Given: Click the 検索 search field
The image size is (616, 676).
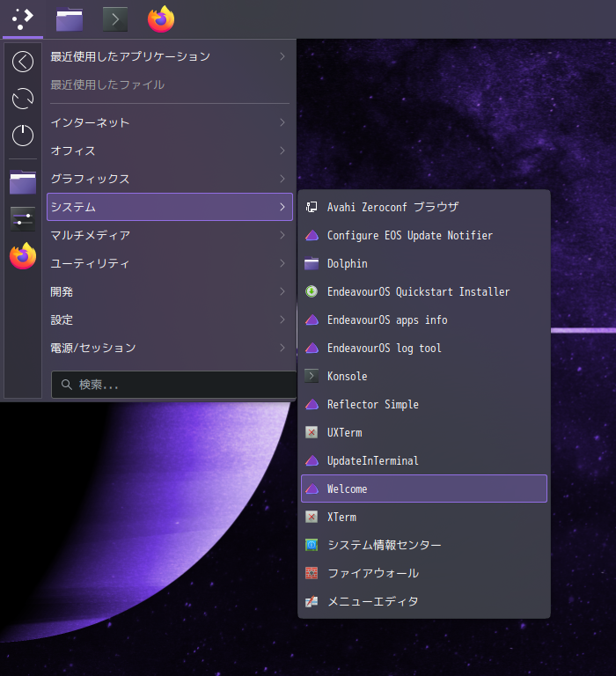Looking at the screenshot, I should tap(173, 385).
